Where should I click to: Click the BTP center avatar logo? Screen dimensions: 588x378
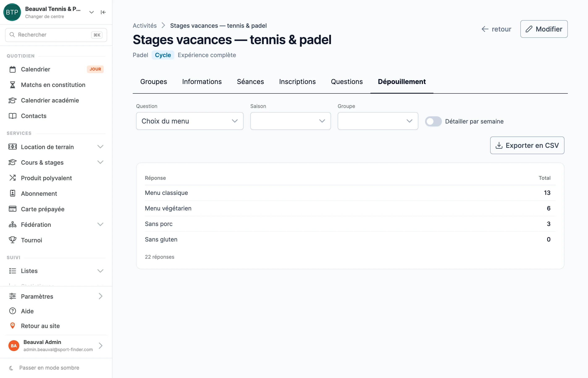[12, 12]
